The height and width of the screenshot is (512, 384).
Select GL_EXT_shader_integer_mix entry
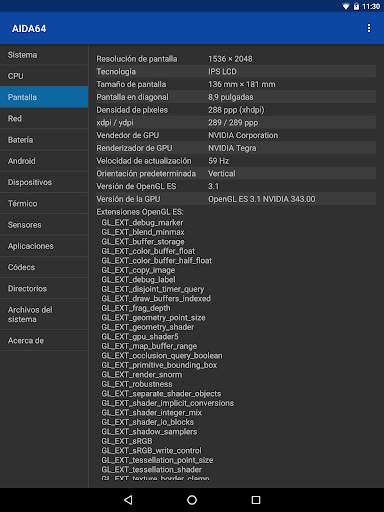click(152, 412)
